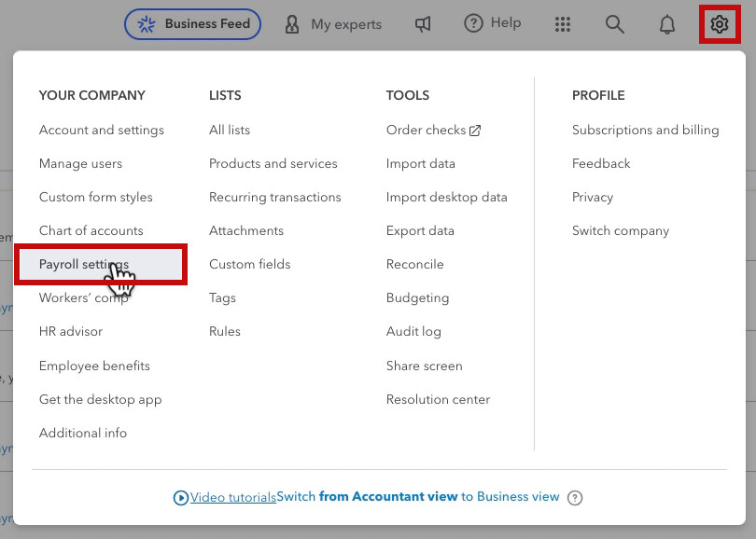The image size is (756, 539).
Task: Switch from Accountant view to Business view
Action: click(417, 497)
